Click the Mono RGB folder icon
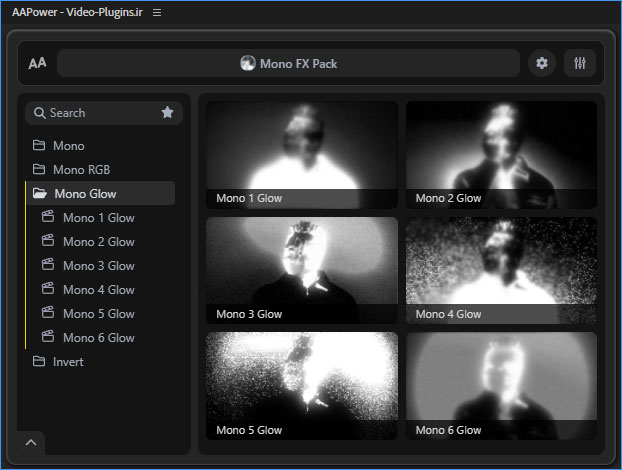The image size is (622, 470). (39, 169)
